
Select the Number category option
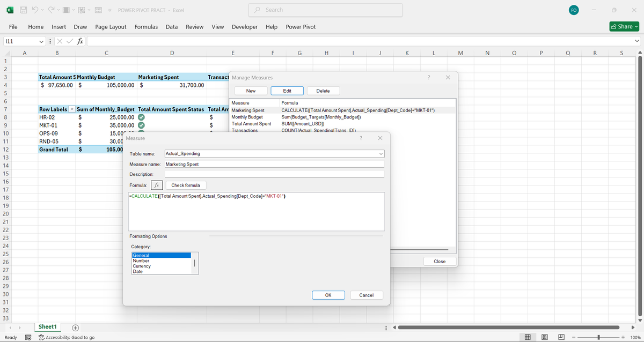pyautogui.click(x=162, y=261)
